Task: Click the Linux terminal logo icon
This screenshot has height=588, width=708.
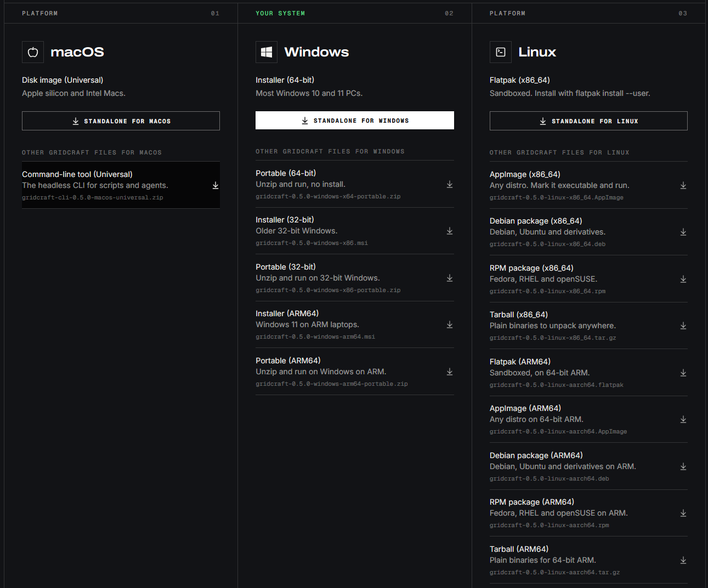Action: pyautogui.click(x=501, y=52)
